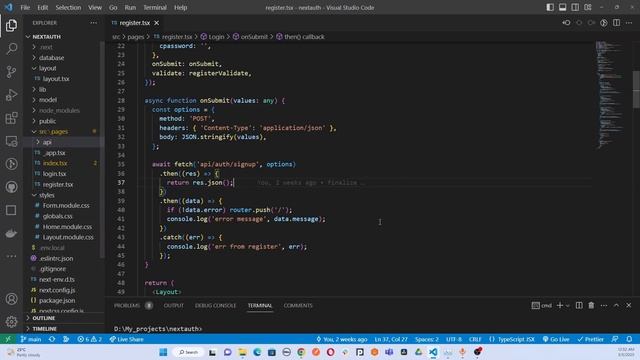The width and height of the screenshot is (640, 360).
Task: Close the register.tsx editor tab
Action: coord(156,23)
